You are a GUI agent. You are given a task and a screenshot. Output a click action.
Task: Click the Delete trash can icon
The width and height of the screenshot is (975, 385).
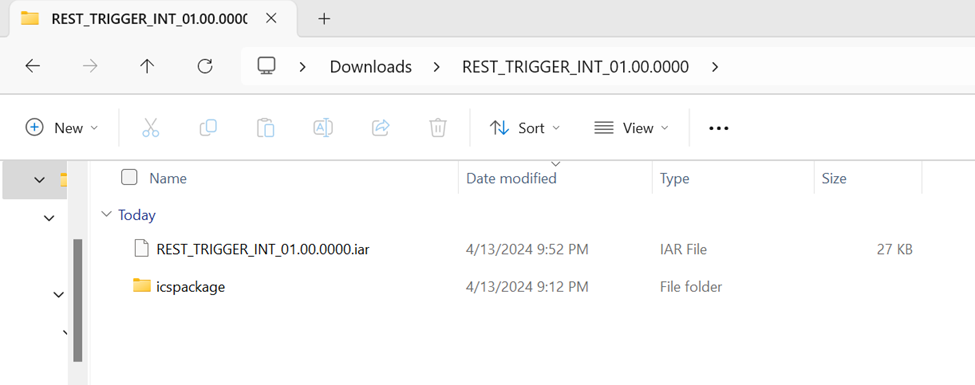tap(438, 128)
